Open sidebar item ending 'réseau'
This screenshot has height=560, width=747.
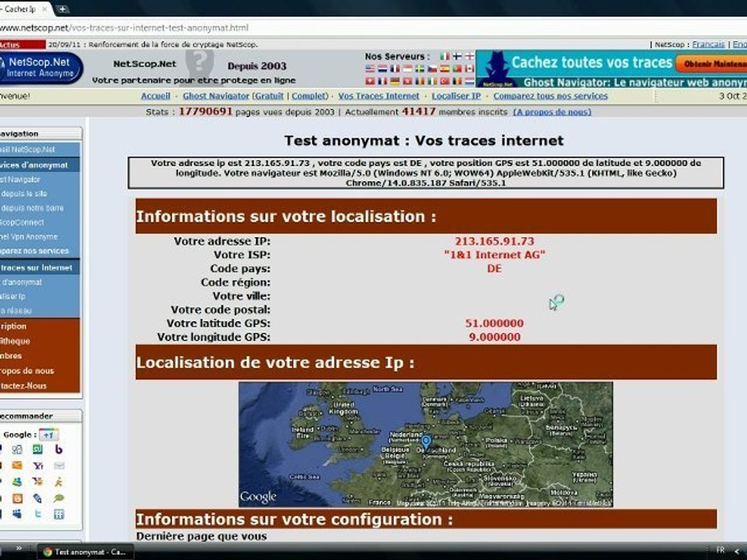(x=16, y=310)
